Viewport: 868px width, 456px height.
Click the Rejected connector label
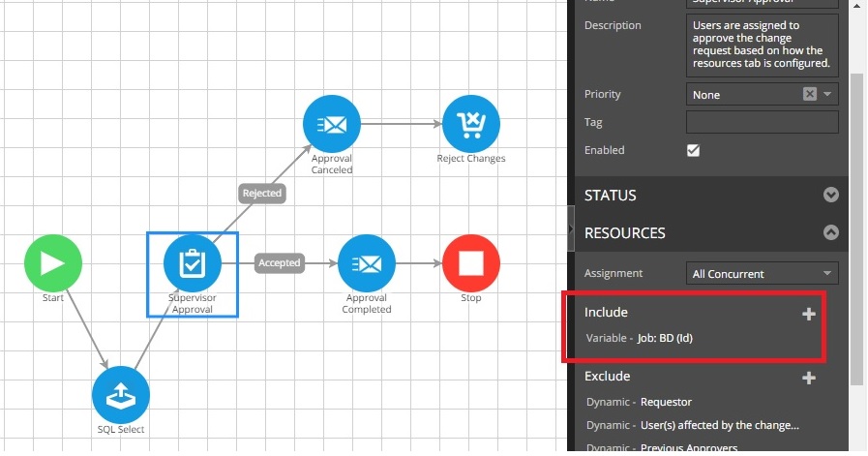pos(261,193)
